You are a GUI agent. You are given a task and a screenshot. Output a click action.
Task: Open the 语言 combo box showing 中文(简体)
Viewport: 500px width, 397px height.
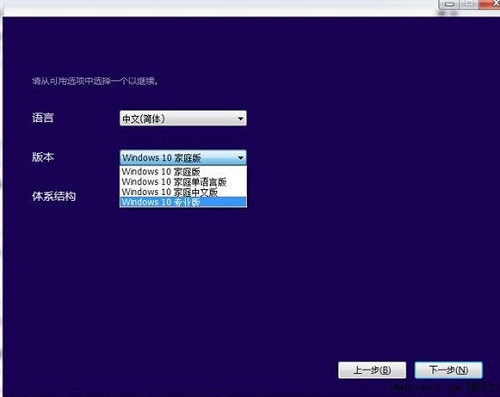click(x=183, y=118)
